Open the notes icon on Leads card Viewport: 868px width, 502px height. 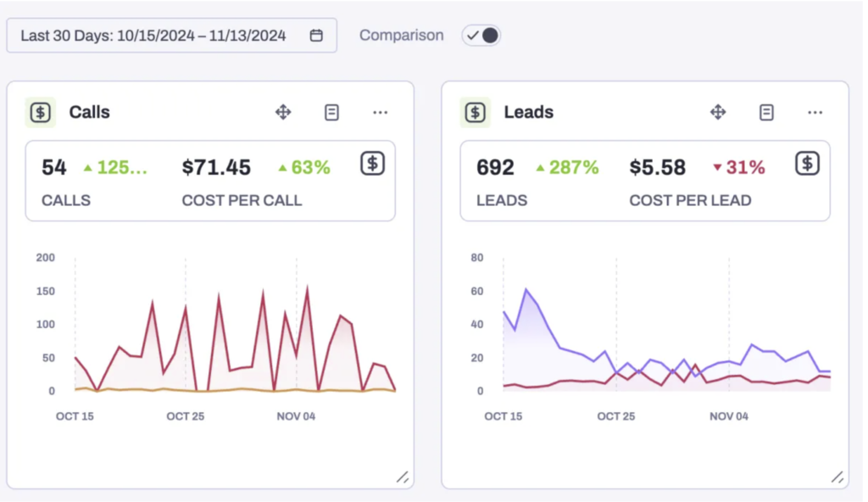tap(766, 113)
